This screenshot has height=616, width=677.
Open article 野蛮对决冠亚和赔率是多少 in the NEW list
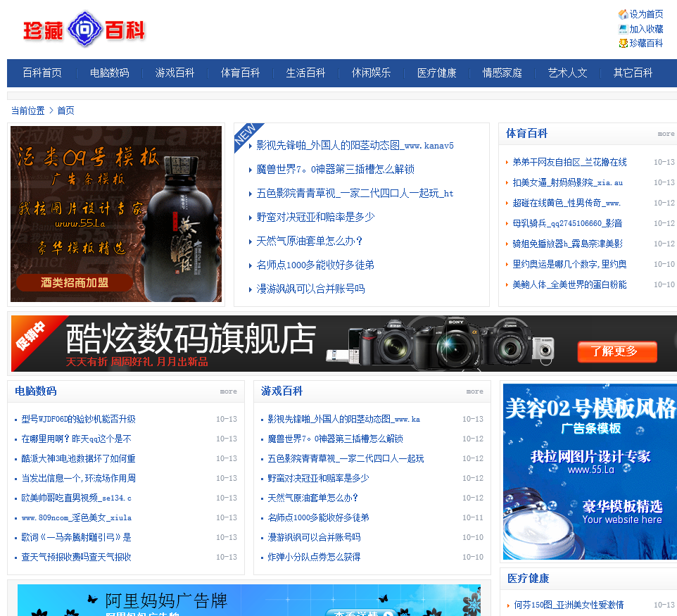pos(315,217)
